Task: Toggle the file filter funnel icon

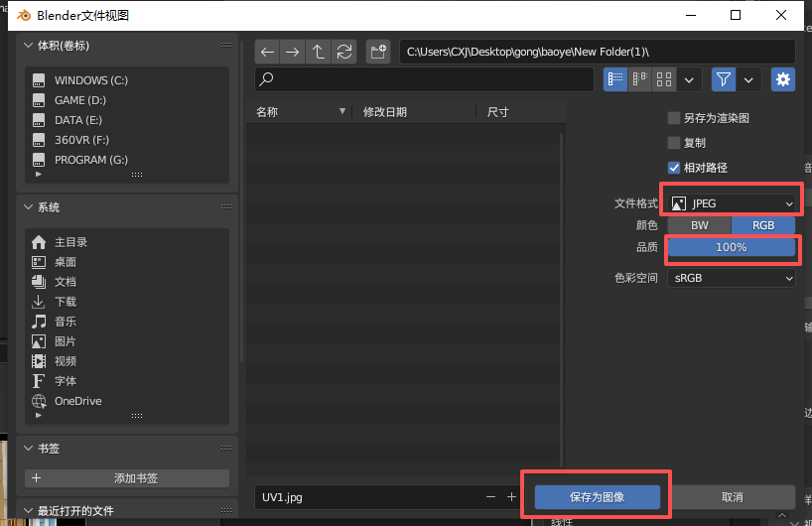Action: pos(724,79)
